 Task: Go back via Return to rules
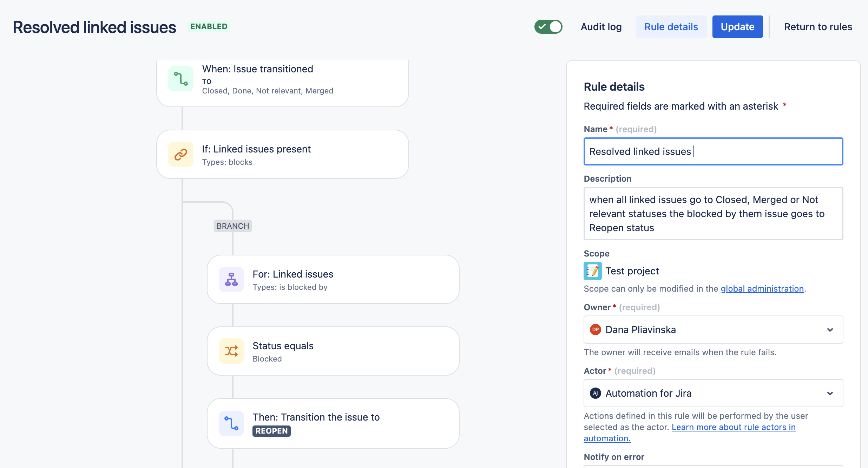pos(818,27)
